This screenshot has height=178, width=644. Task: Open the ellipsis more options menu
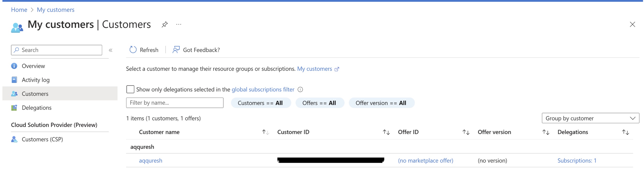tap(179, 24)
